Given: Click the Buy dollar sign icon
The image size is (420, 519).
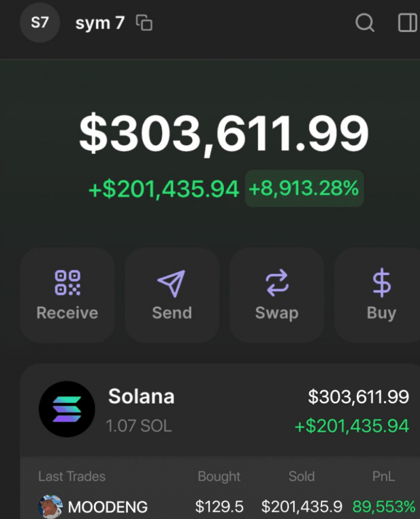Looking at the screenshot, I should click(381, 282).
